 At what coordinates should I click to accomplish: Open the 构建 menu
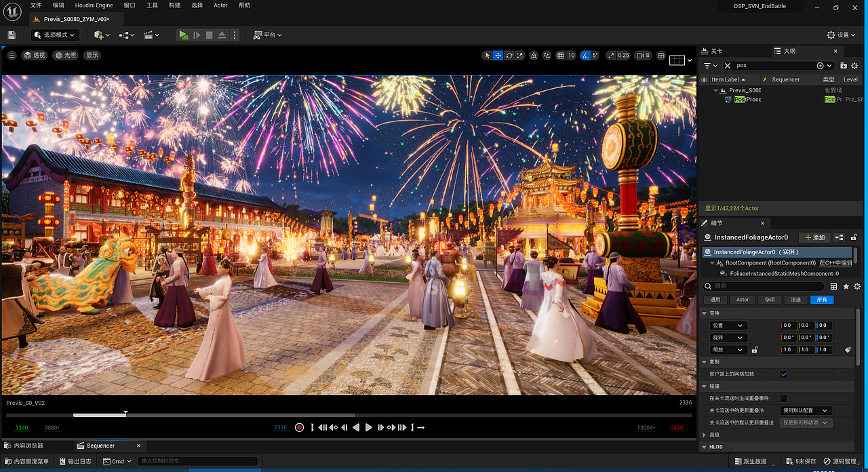(174, 5)
